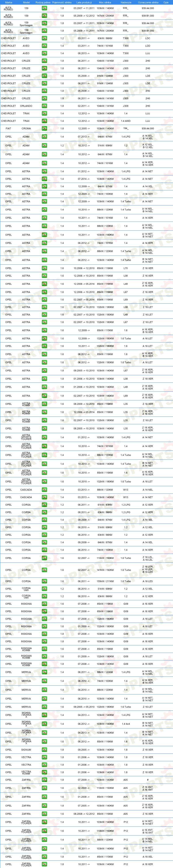
Task: Select fuel icon for Mokka 1.4 LPG
Action: click(44, 715)
